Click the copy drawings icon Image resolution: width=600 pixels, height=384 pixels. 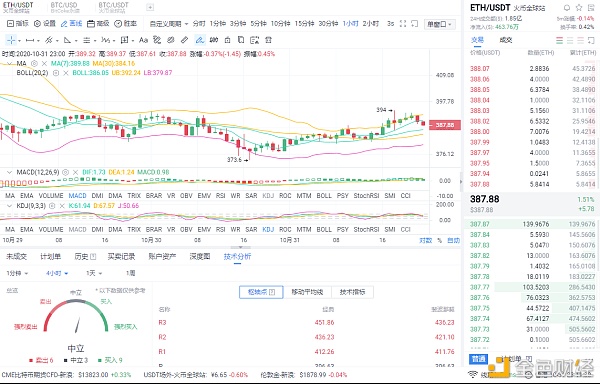241,40
